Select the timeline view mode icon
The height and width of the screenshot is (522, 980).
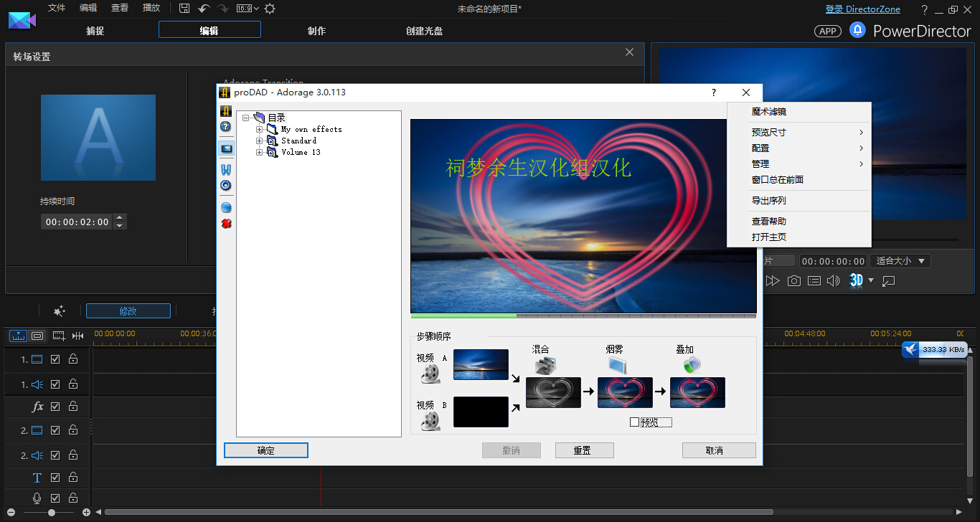pyautogui.click(x=18, y=336)
